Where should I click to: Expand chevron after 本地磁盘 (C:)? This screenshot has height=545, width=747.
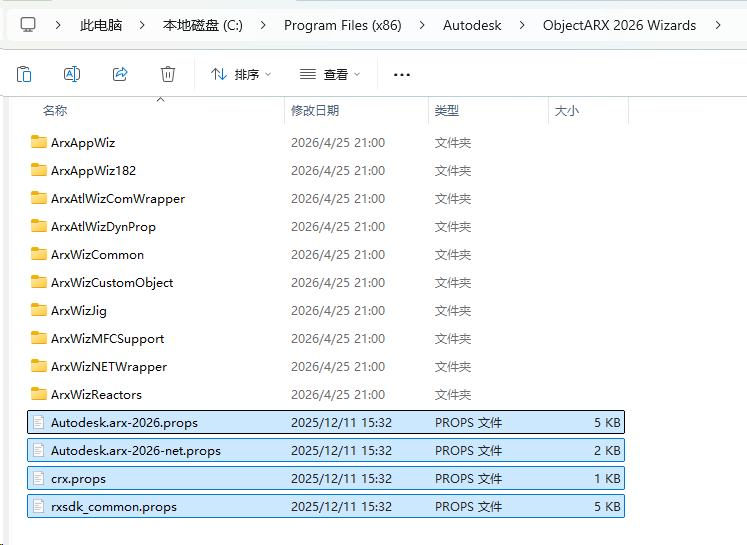pyautogui.click(x=262, y=25)
